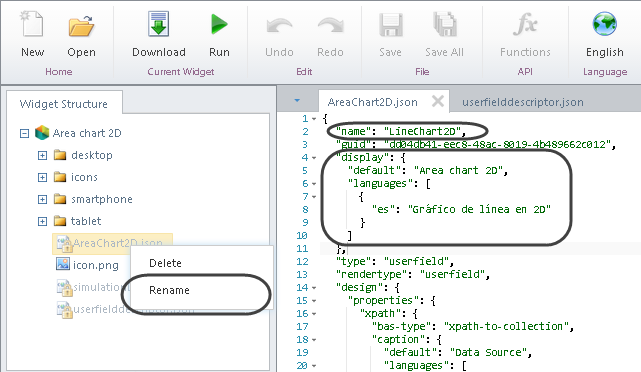Run the current widget
Viewport: 641px width, 372px height.
point(219,24)
